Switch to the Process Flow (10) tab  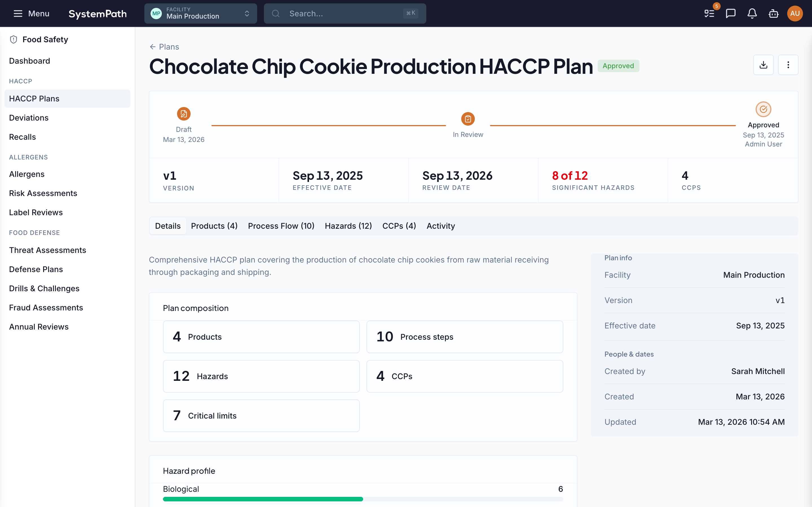[x=281, y=226]
